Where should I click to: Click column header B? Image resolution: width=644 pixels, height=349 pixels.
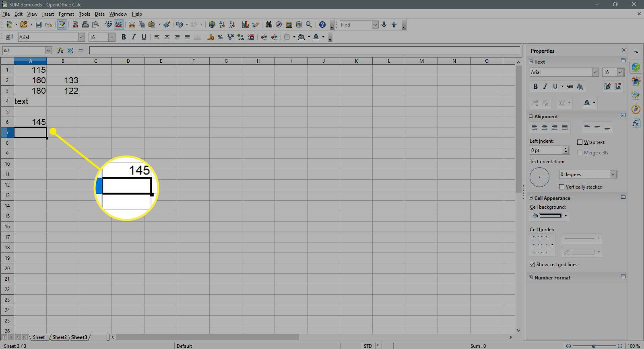coord(63,61)
